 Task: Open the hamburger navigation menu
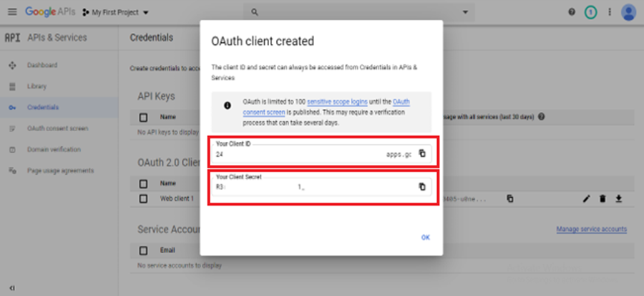coord(12,12)
